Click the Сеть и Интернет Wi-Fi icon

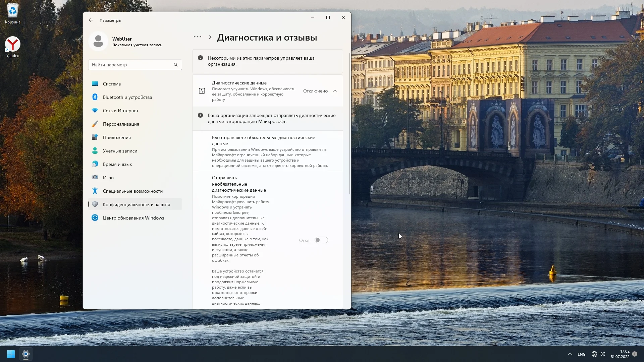95,111
